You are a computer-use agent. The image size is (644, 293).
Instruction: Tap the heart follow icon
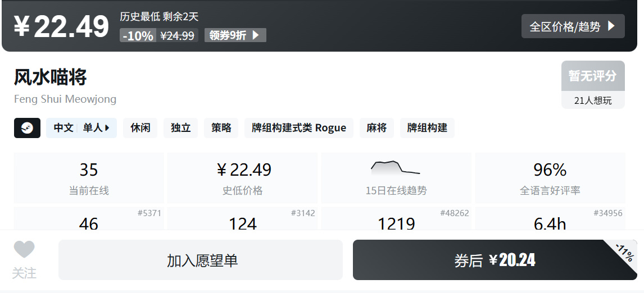coord(24,250)
